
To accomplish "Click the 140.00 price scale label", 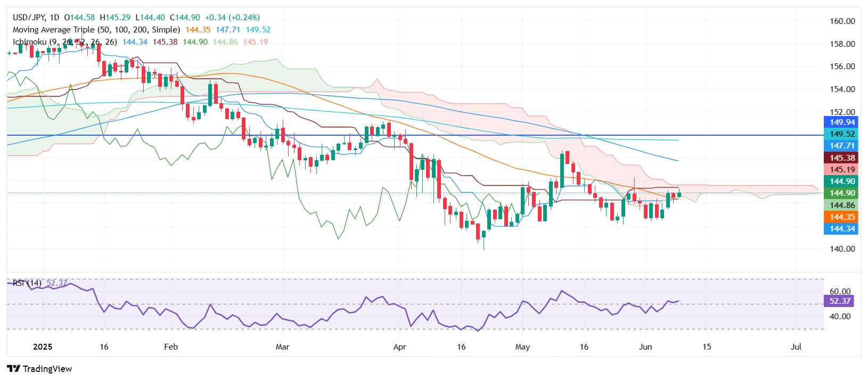I will click(x=842, y=249).
